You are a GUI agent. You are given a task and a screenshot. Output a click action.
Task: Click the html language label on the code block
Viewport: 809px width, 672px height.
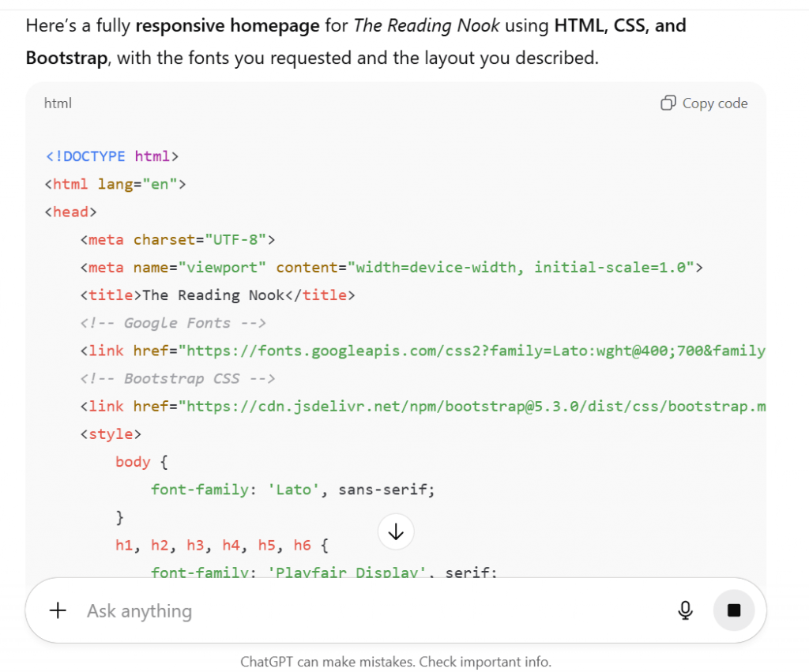[57, 103]
